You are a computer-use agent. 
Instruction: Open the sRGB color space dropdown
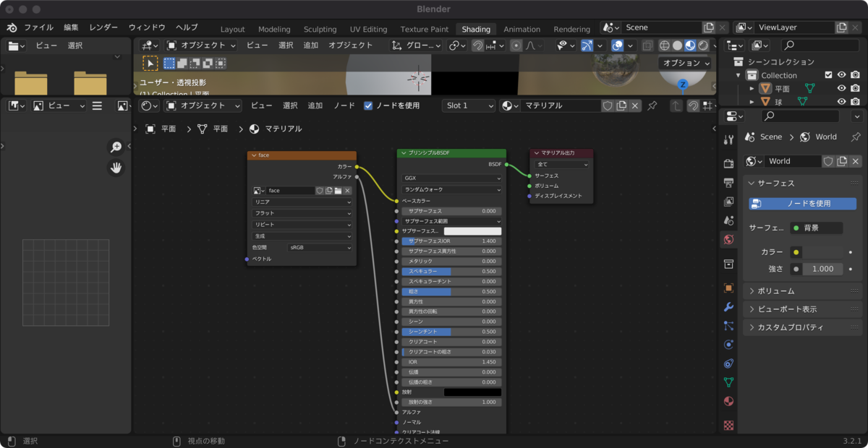pyautogui.click(x=320, y=247)
